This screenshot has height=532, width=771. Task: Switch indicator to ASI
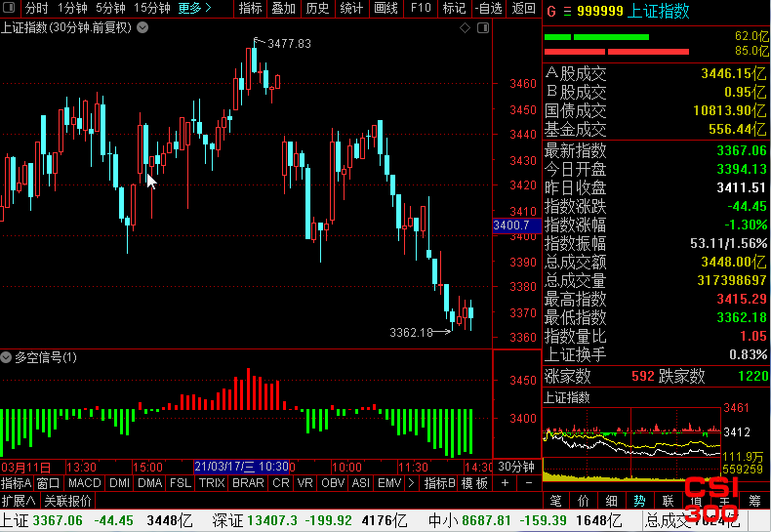[x=361, y=483]
